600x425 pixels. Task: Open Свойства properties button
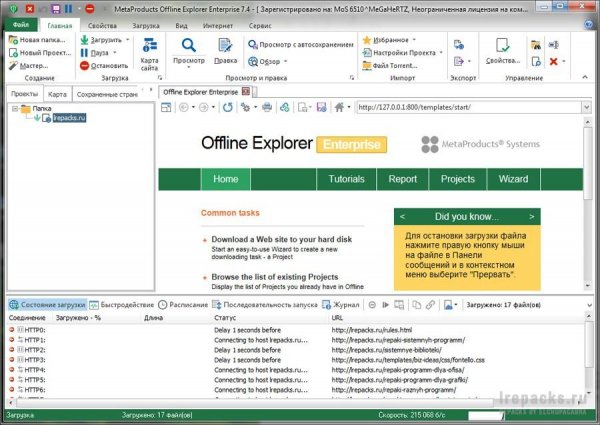click(503, 51)
